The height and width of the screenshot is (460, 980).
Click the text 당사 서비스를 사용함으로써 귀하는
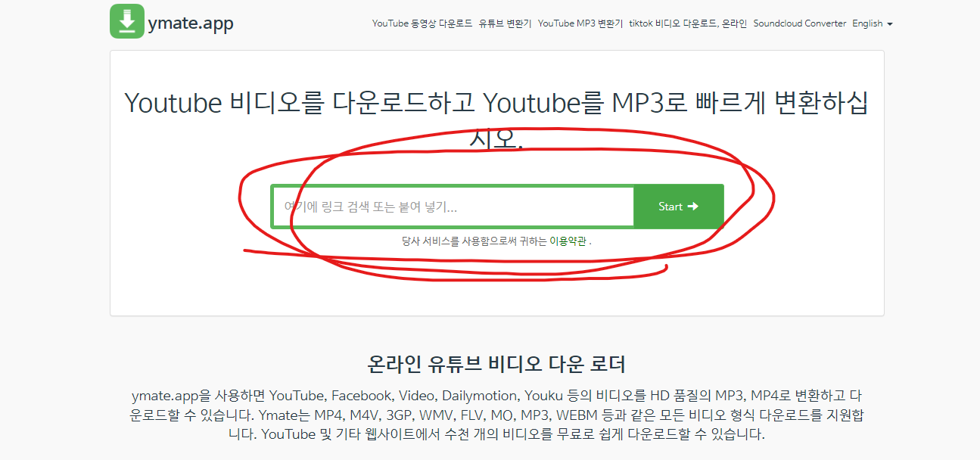pos(474,241)
